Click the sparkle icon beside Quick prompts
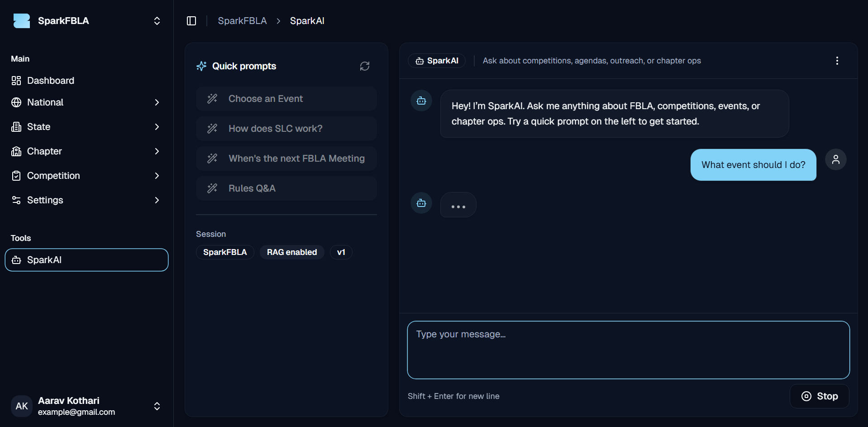This screenshot has width=868, height=427. coord(202,66)
